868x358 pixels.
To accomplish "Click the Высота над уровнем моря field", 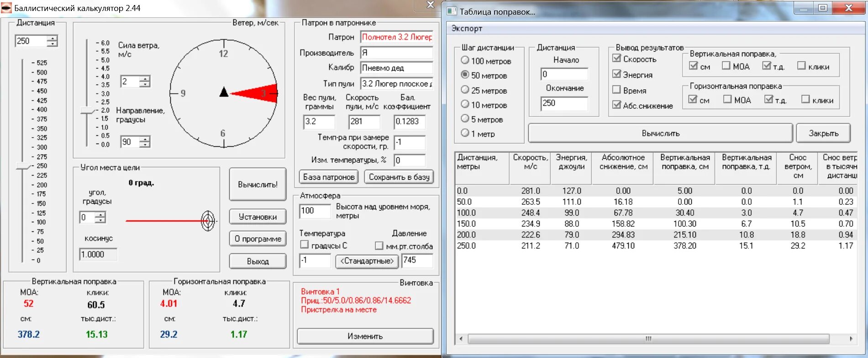I will (x=315, y=211).
